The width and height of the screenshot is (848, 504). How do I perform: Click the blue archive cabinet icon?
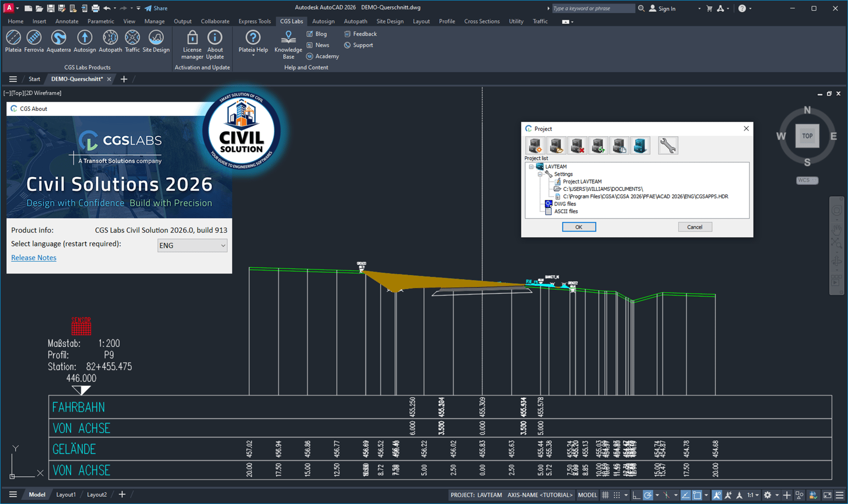tap(640, 146)
